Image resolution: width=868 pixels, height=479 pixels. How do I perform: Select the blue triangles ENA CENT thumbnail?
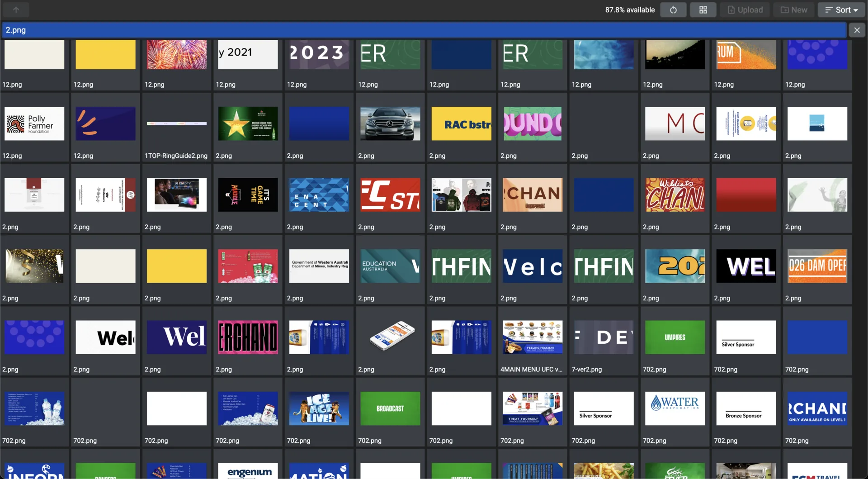click(x=319, y=194)
